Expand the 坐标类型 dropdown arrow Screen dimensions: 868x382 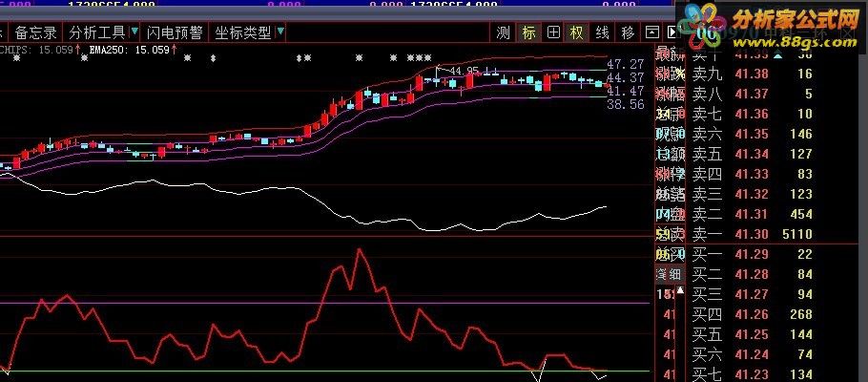[x=280, y=32]
